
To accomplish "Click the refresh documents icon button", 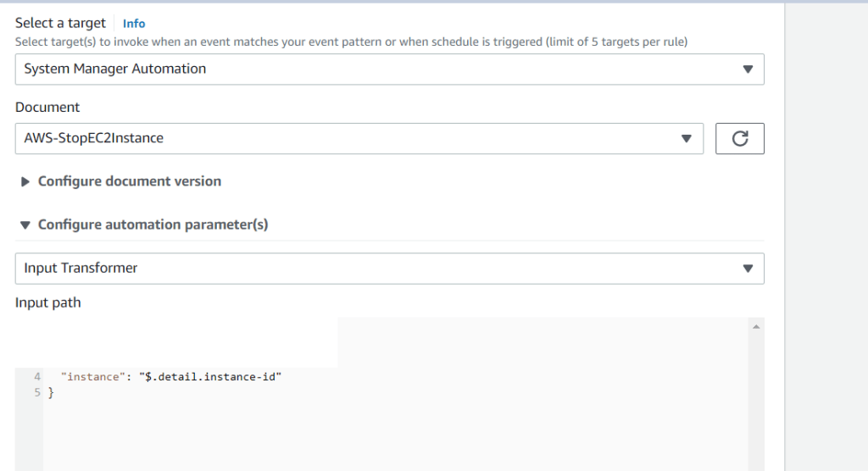I will point(739,139).
